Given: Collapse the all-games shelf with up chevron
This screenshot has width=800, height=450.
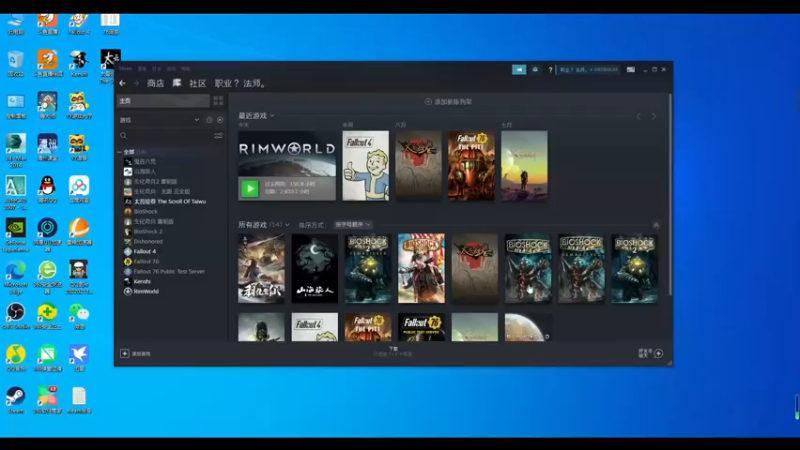Looking at the screenshot, I should pos(656,225).
